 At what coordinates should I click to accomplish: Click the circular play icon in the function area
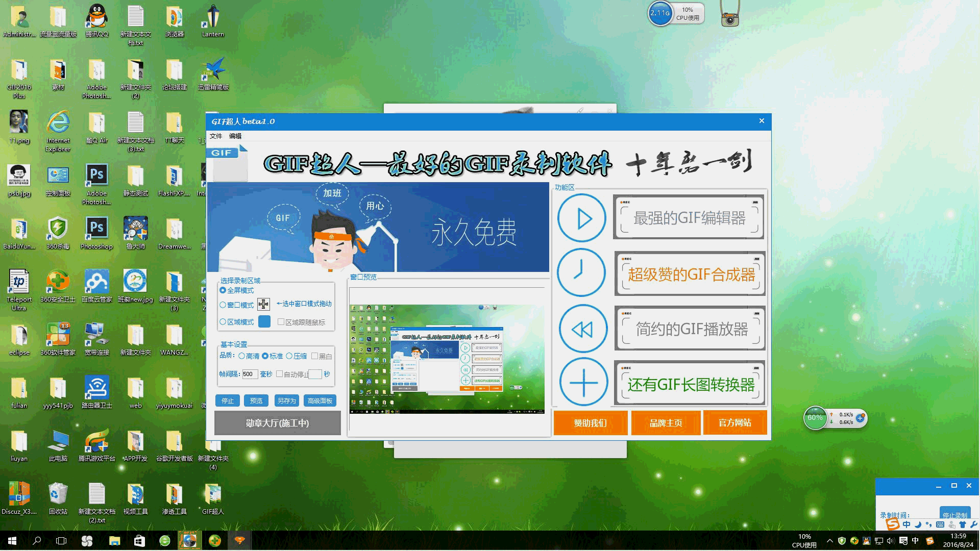tap(581, 218)
